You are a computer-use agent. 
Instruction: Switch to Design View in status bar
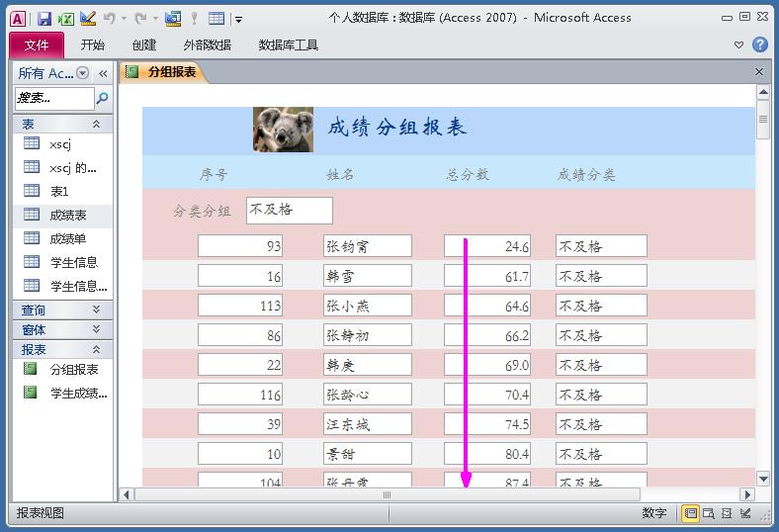tap(745, 513)
